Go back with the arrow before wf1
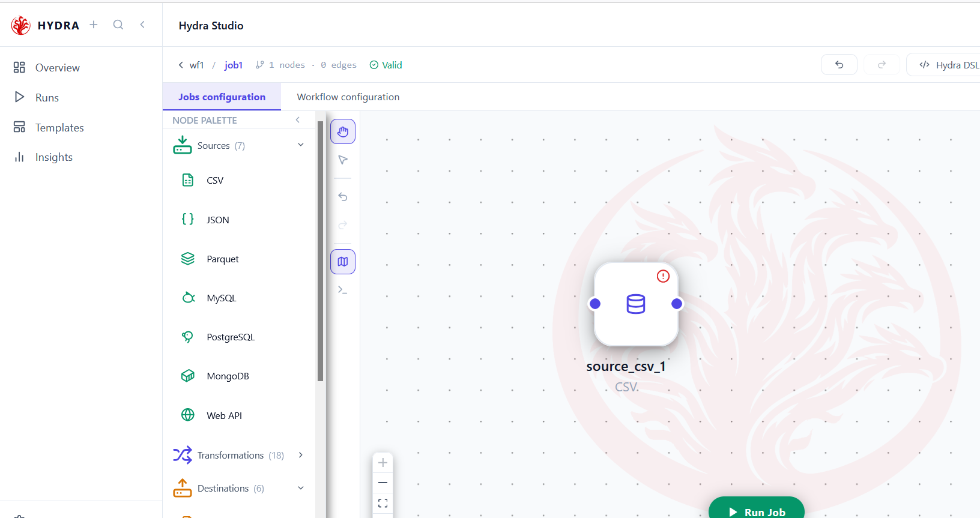980x518 pixels. click(x=181, y=65)
